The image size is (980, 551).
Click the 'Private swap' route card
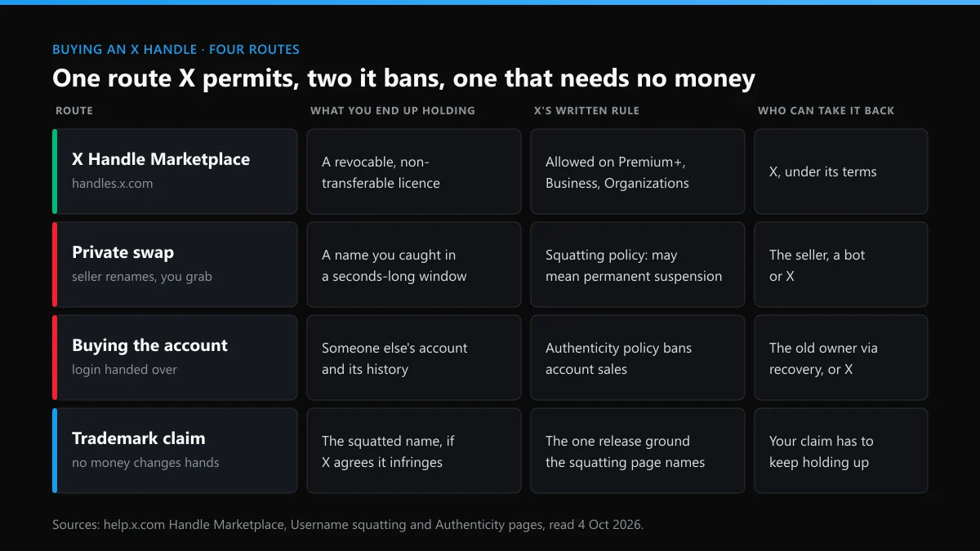tap(175, 264)
